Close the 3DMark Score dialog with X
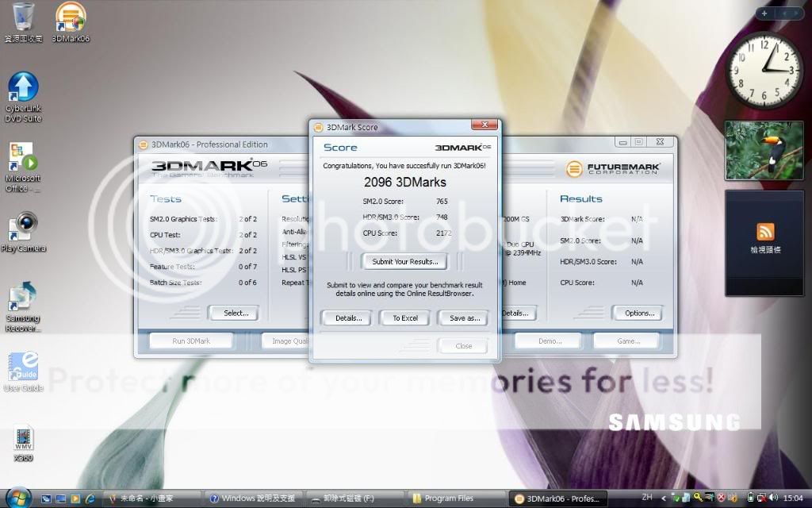Screen dimensions: 812x508 coord(485,125)
